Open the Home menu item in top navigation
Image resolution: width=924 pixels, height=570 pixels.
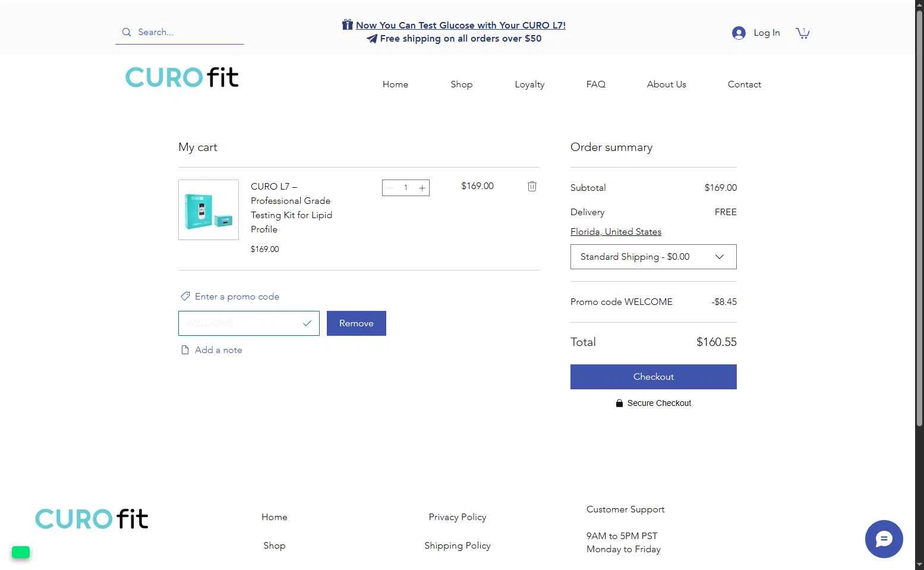click(395, 84)
